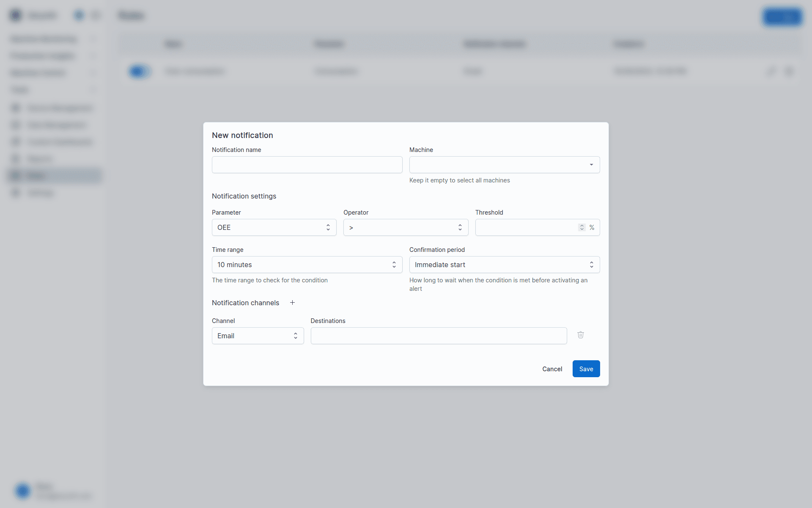
Task: Open Confirmation period dropdown showing Immediate start
Action: (504, 265)
